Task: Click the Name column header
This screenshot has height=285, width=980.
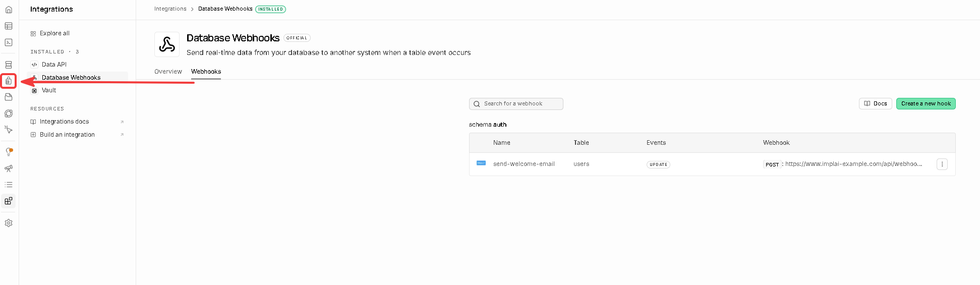Action: (502, 143)
